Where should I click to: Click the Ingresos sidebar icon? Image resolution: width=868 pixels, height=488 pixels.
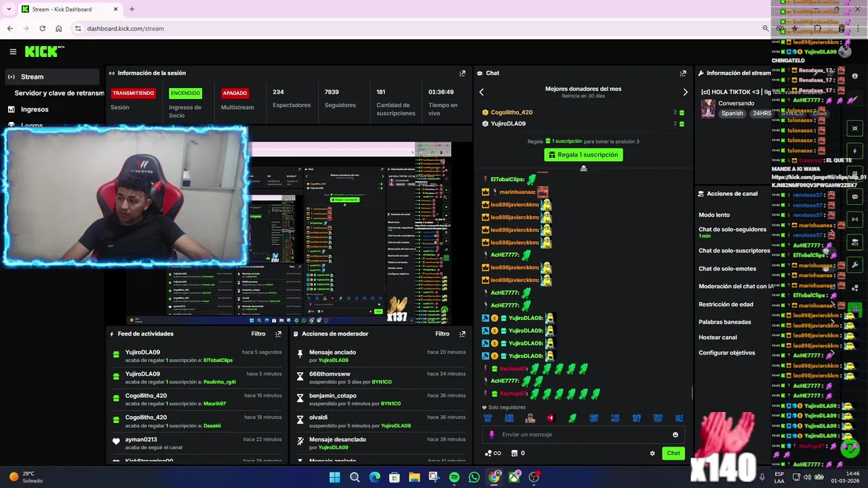point(11,109)
